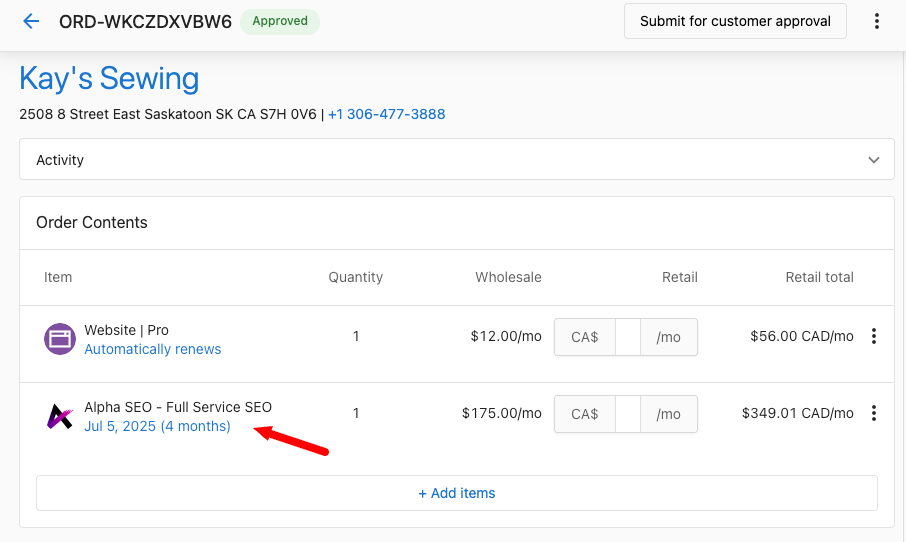The height and width of the screenshot is (542, 906).
Task: Click the Website | Pro product icon
Action: (60, 339)
